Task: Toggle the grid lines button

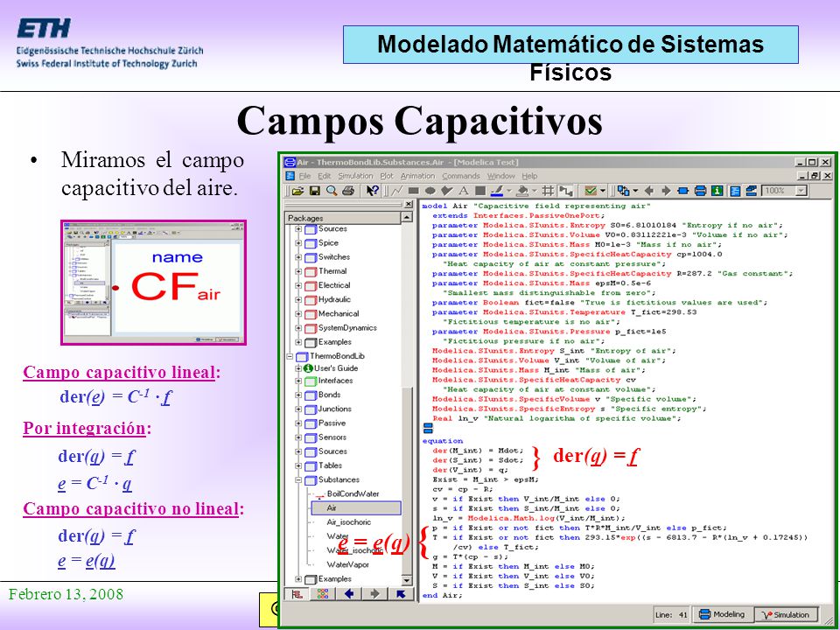Action: coord(548,191)
